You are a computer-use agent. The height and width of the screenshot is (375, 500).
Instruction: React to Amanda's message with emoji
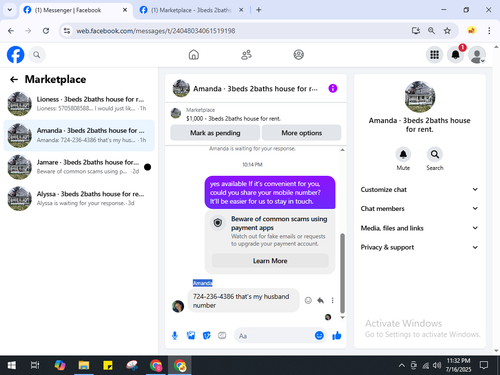[308, 300]
